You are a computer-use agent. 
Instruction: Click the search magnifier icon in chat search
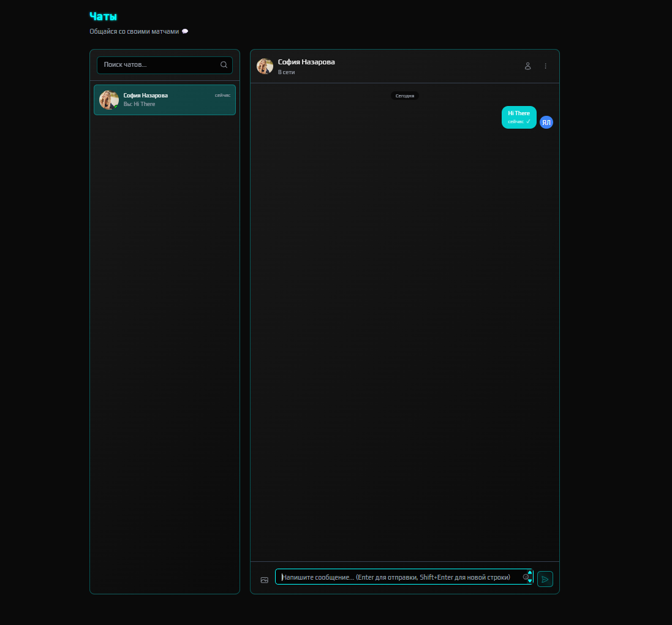(224, 65)
